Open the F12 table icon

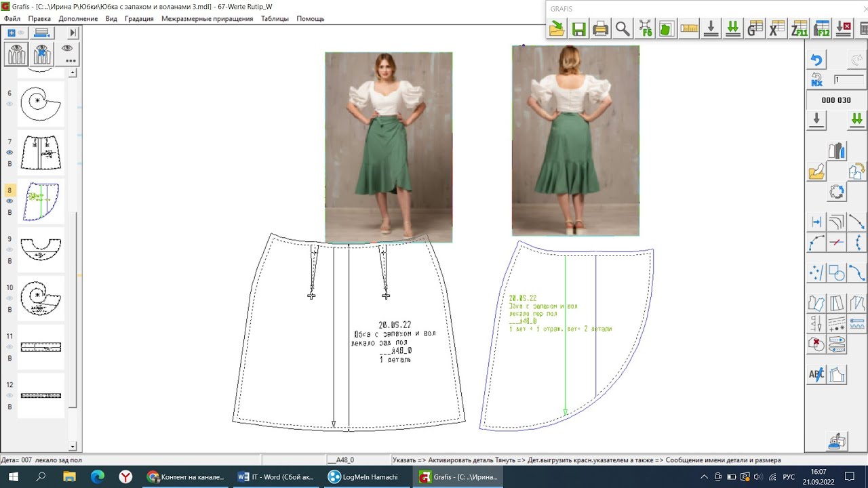point(821,28)
